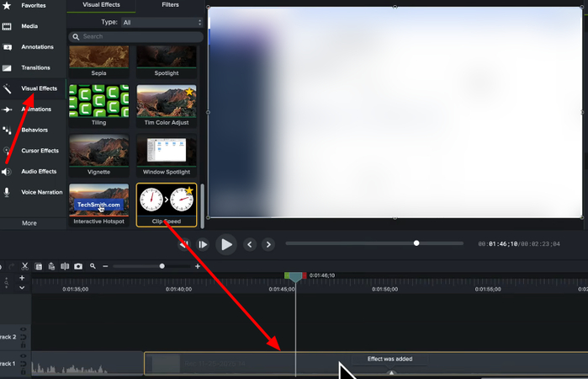Jump to previous marker arrow
588x379 pixels.
pos(250,244)
